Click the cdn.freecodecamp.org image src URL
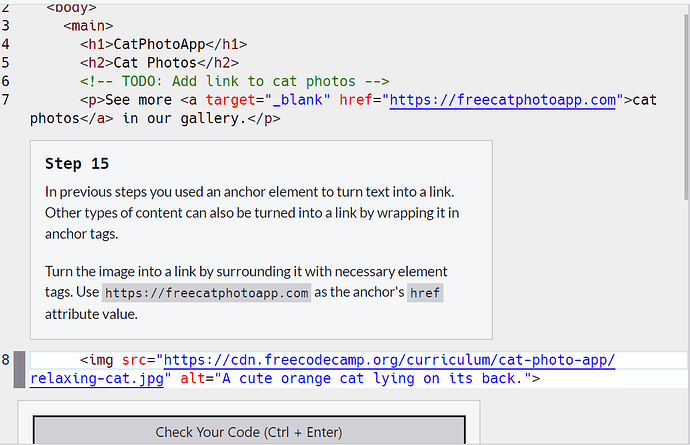 pyautogui.click(x=388, y=360)
